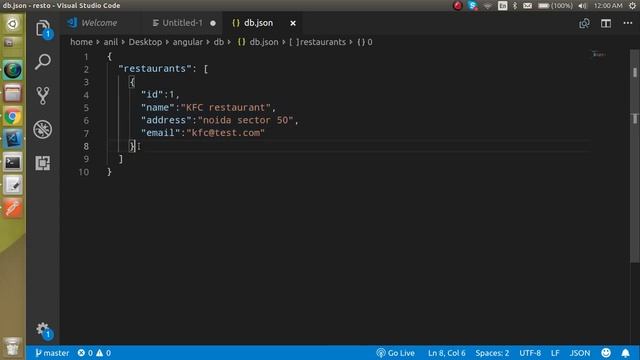Click the "KFC restaurant" value

click(x=226, y=107)
